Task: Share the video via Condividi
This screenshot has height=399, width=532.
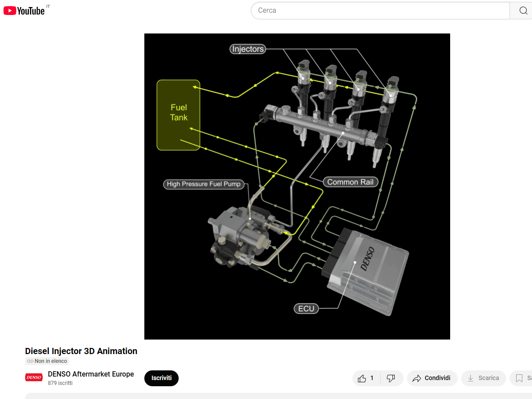Action: point(432,378)
